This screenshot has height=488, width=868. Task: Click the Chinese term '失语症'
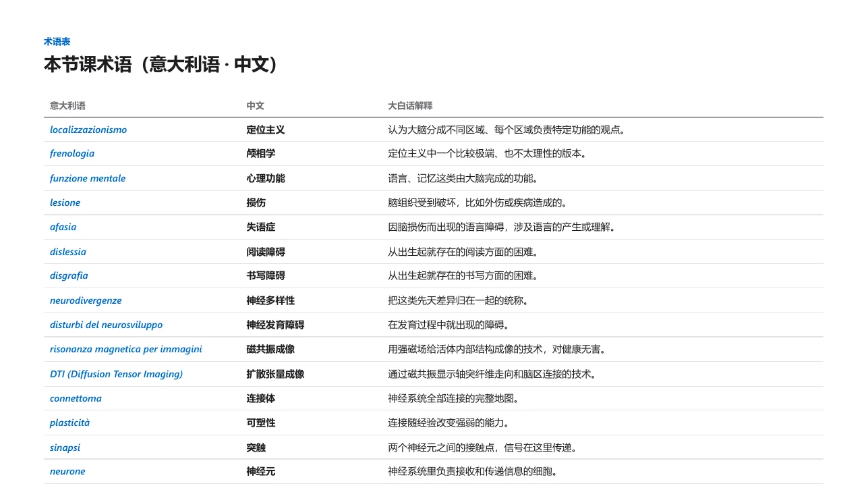tap(261, 227)
